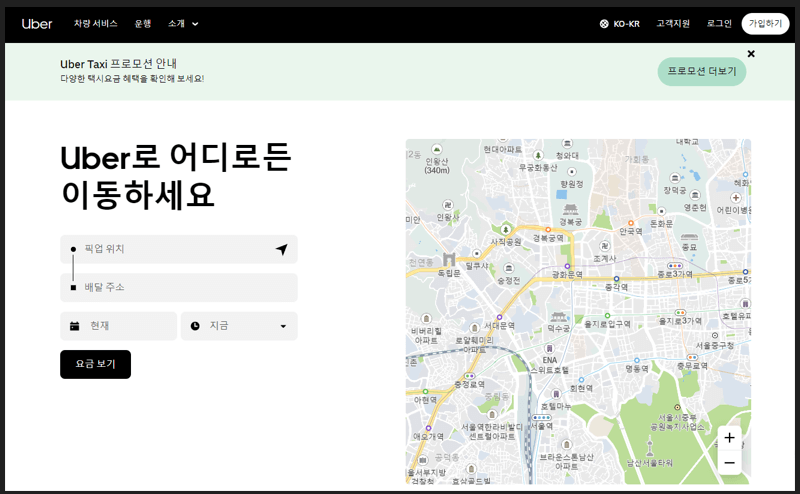Click the 명동역 label on map
800x494 pixels.
[637, 368]
